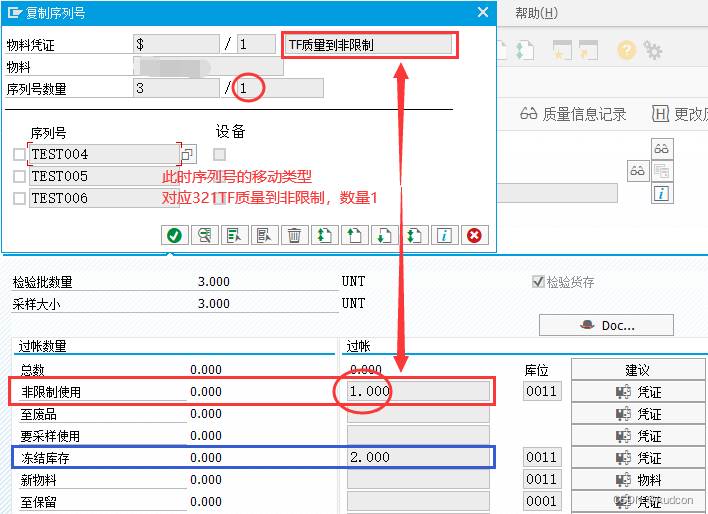Screen dimensions: 708x514
Task: Click the TEST006 serial number field
Action: coord(104,198)
